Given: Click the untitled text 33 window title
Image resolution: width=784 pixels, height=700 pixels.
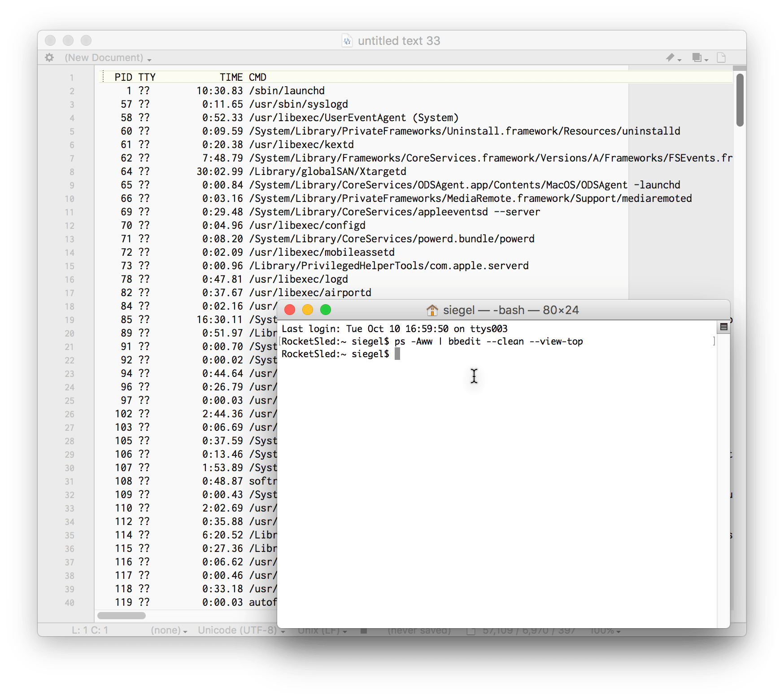Looking at the screenshot, I should 399,41.
